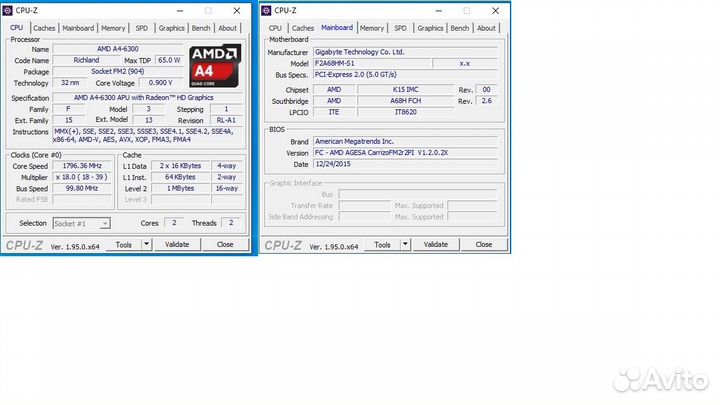
Task: Minimize the right CPU-Z window
Action: pos(439,11)
